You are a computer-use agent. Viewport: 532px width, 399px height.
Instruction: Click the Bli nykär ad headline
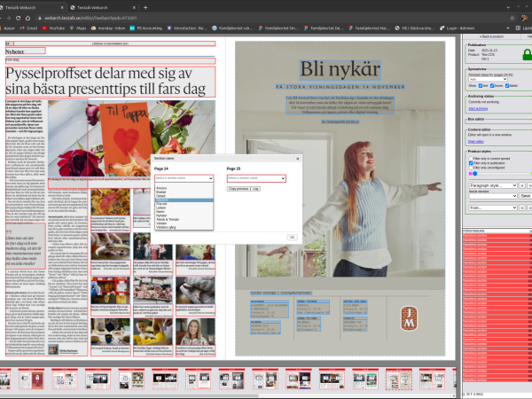[340, 69]
